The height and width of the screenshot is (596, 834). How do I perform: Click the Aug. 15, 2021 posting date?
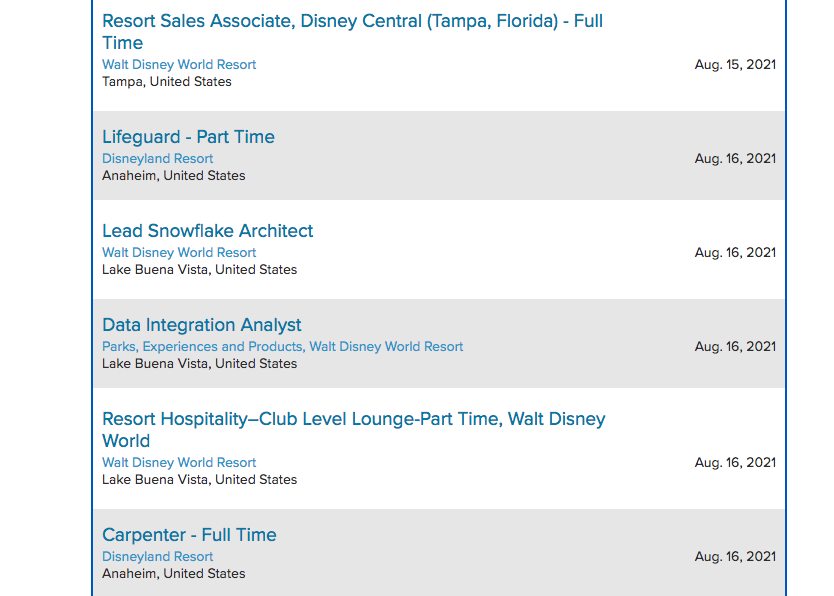(x=735, y=65)
